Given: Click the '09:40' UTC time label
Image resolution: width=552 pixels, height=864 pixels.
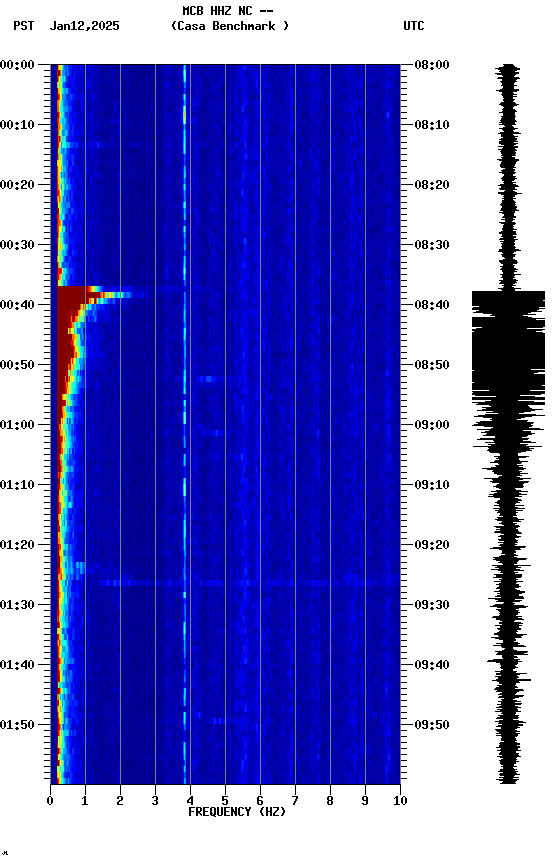Looking at the screenshot, I should click(x=432, y=666).
